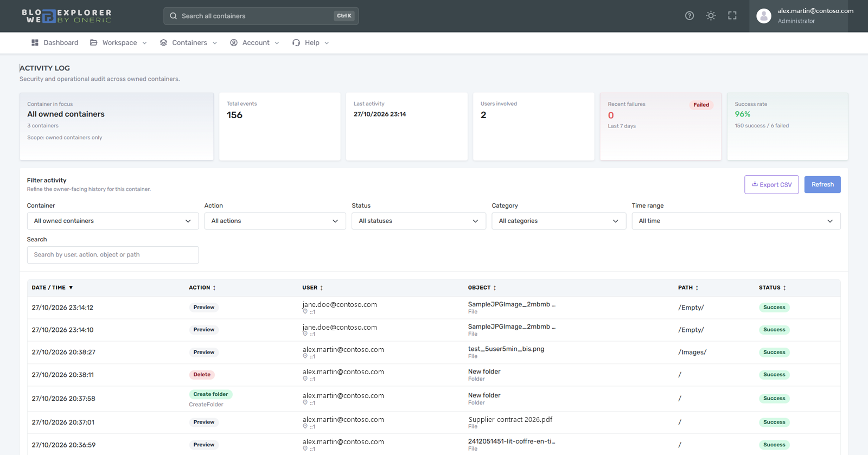Click the 2412051451-lit-coffre-en-ti… object
The image size is (868, 455).
(x=512, y=441)
